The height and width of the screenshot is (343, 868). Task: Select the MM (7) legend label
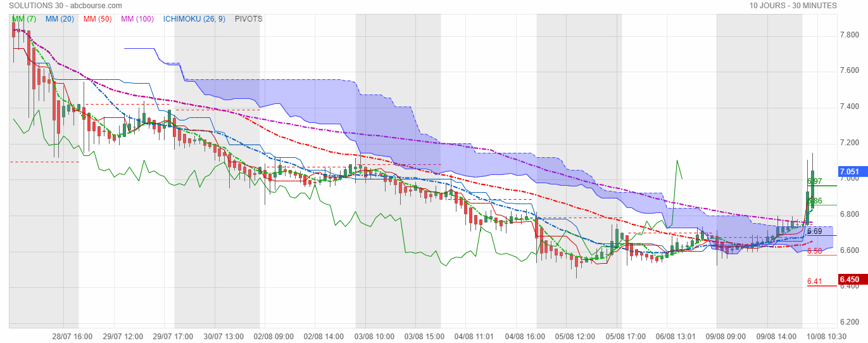tap(24, 19)
